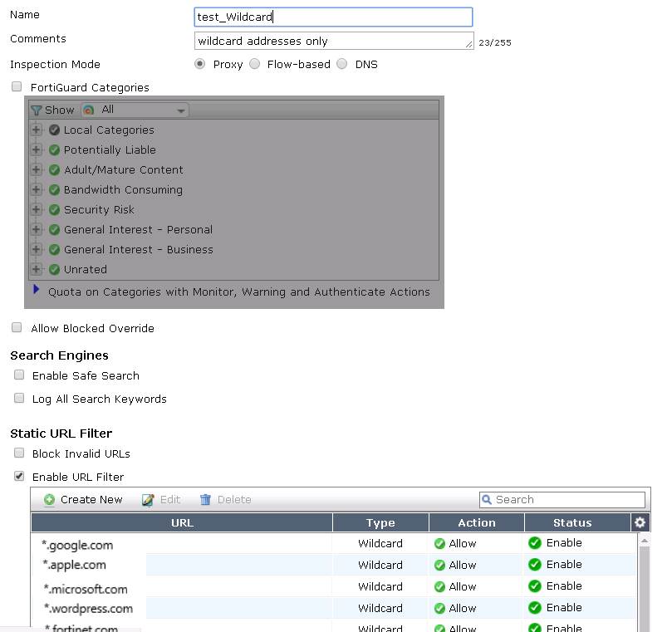Select the Flow-based inspection mode

tap(254, 64)
